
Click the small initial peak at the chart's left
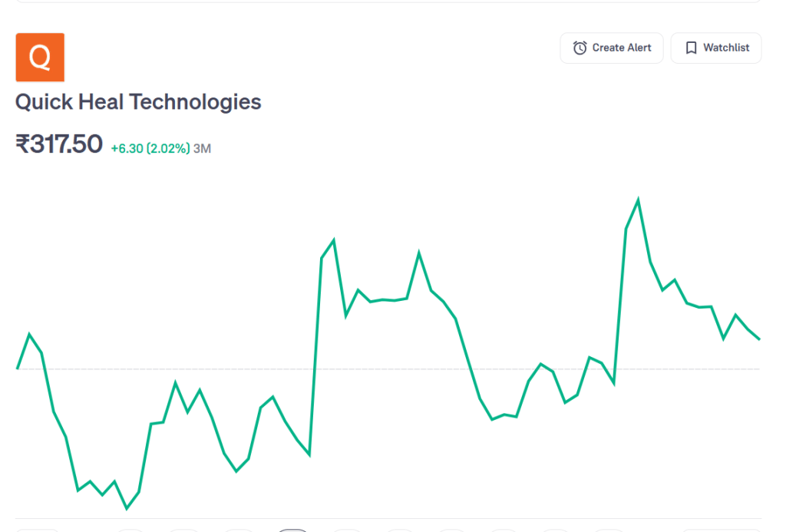pyautogui.click(x=29, y=335)
